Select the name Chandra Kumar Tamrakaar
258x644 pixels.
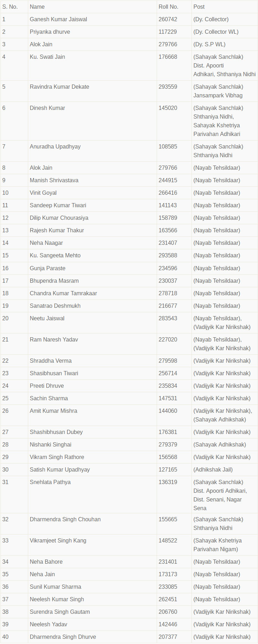point(63,293)
